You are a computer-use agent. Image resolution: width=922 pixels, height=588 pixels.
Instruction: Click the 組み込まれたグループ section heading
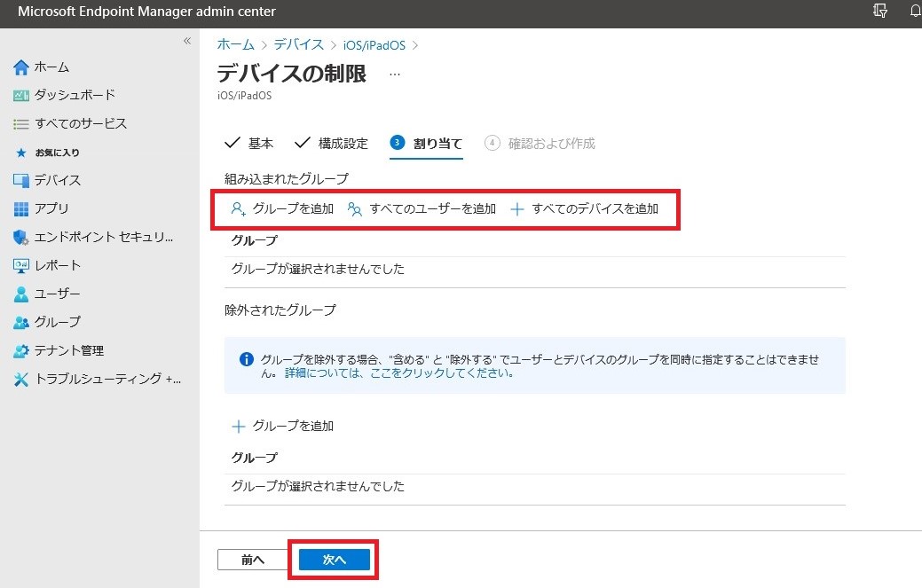pyautogui.click(x=287, y=178)
